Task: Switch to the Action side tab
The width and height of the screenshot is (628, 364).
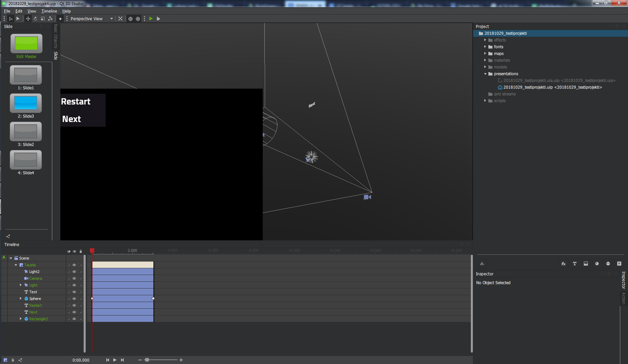Action: [x=623, y=298]
